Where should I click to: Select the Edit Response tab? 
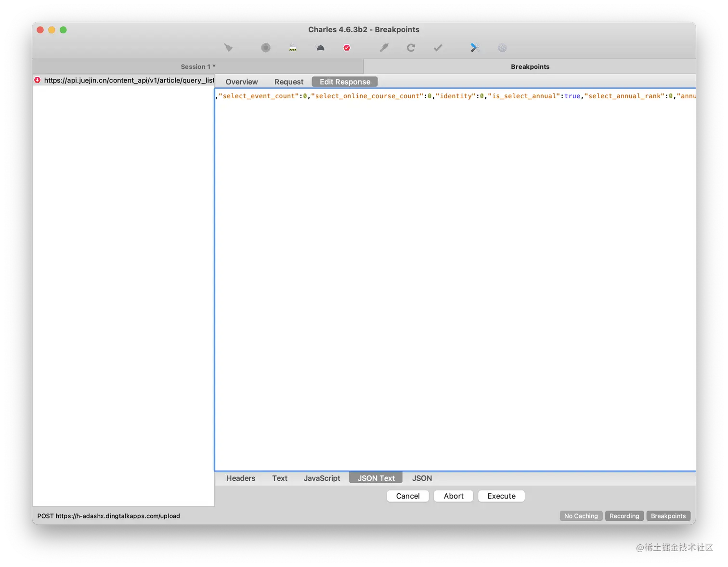(x=345, y=82)
